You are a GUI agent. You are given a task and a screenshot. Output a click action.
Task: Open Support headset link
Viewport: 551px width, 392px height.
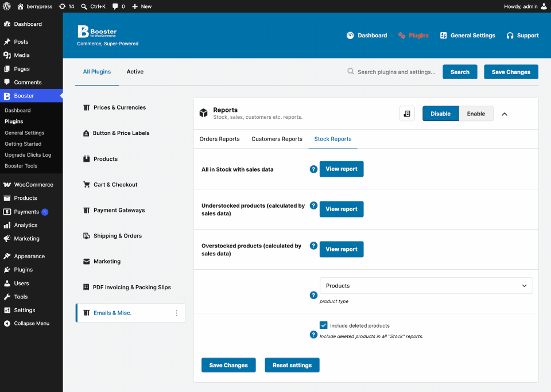[x=522, y=36]
